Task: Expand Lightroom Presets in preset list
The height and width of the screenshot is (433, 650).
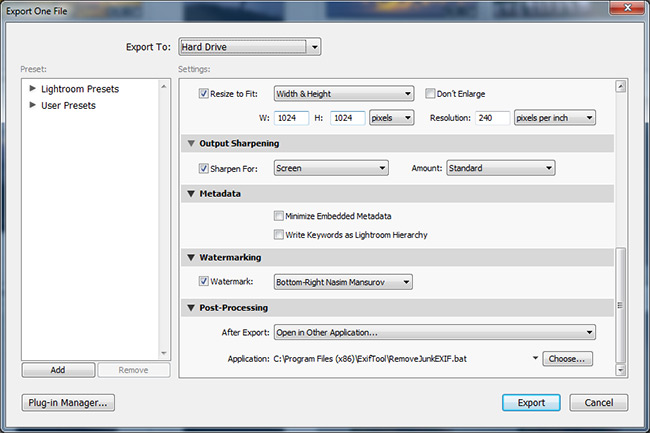Action: pos(33,89)
